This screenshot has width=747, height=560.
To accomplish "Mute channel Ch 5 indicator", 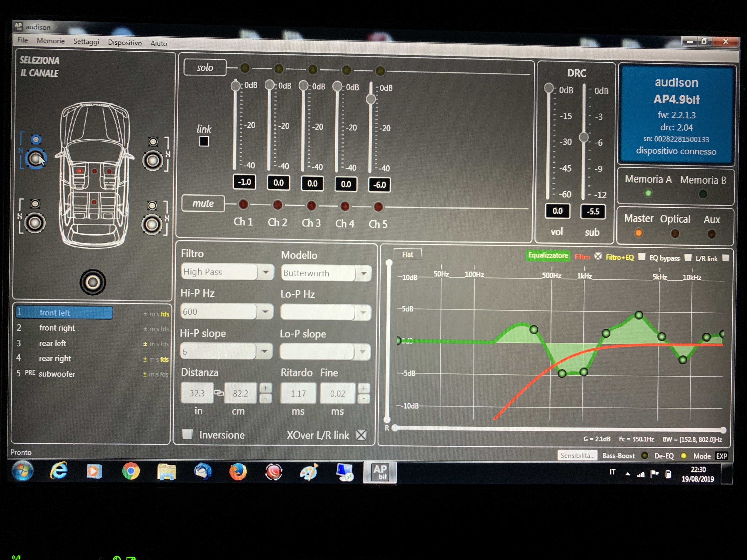I will [x=378, y=207].
